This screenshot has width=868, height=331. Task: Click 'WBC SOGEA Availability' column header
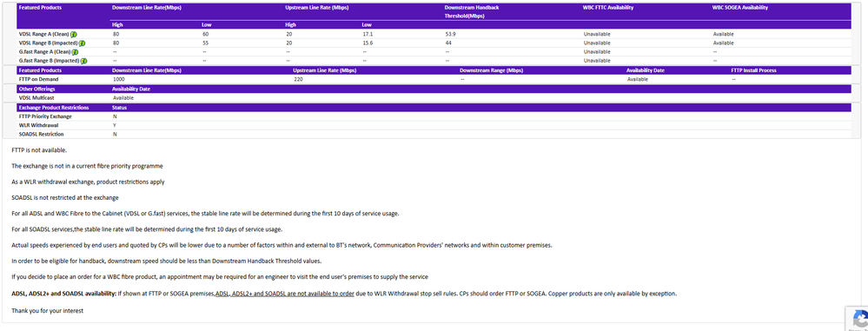(x=740, y=8)
